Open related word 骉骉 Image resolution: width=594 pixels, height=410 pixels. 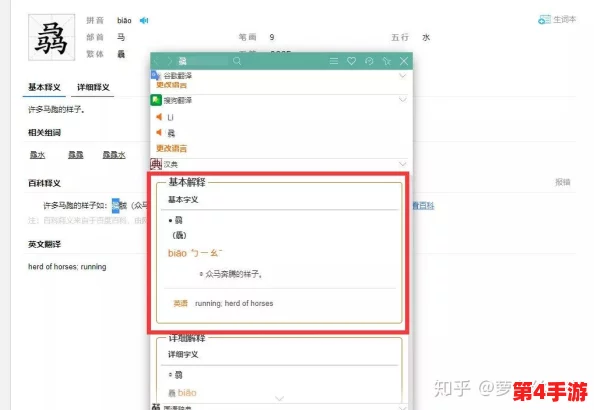(x=76, y=155)
